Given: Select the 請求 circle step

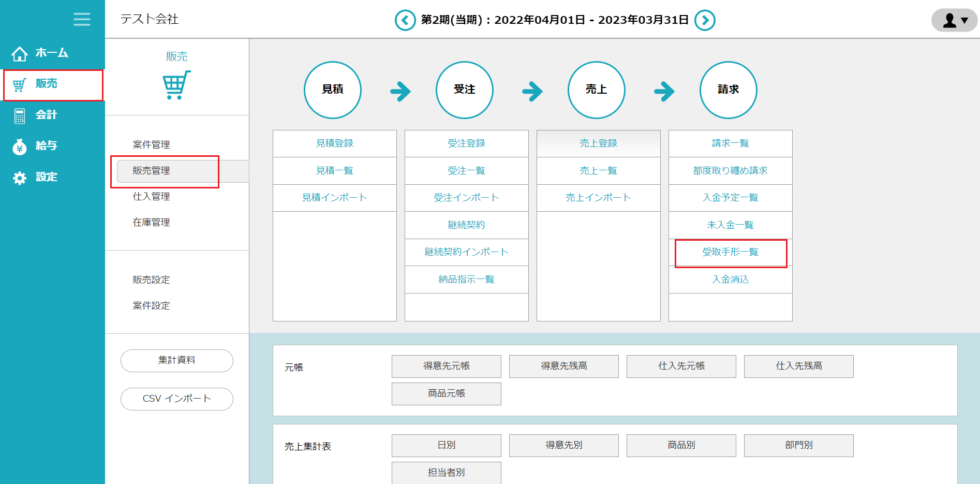Looking at the screenshot, I should pos(729,90).
